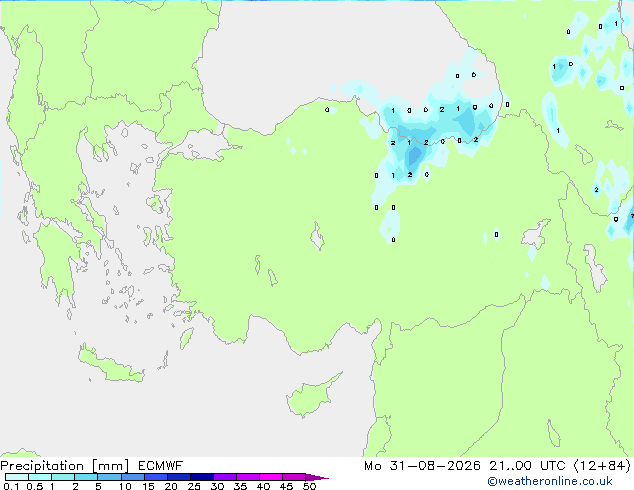Screen dimensions: 634x490
Task: Click the legend arrow tip above 50
Action: click(x=317, y=477)
